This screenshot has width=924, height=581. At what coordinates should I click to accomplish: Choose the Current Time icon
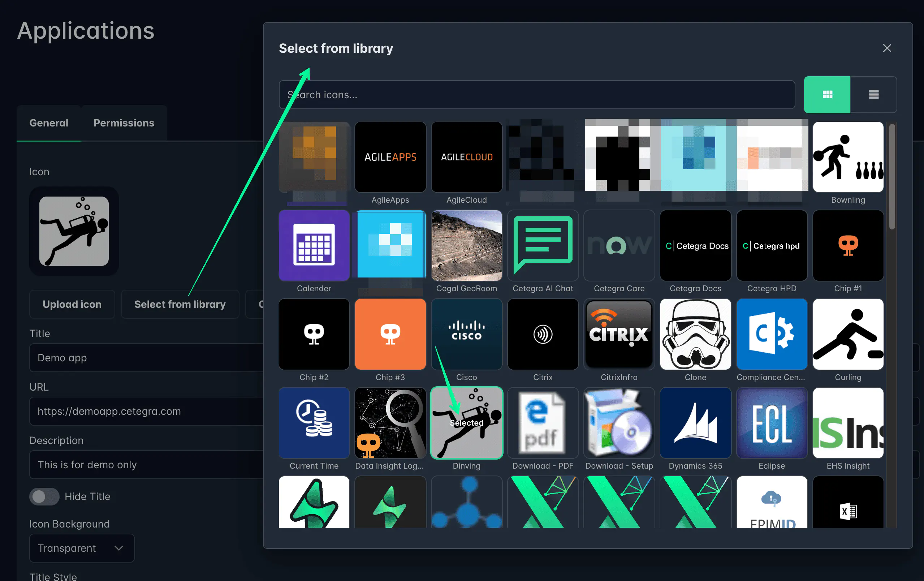[314, 422]
